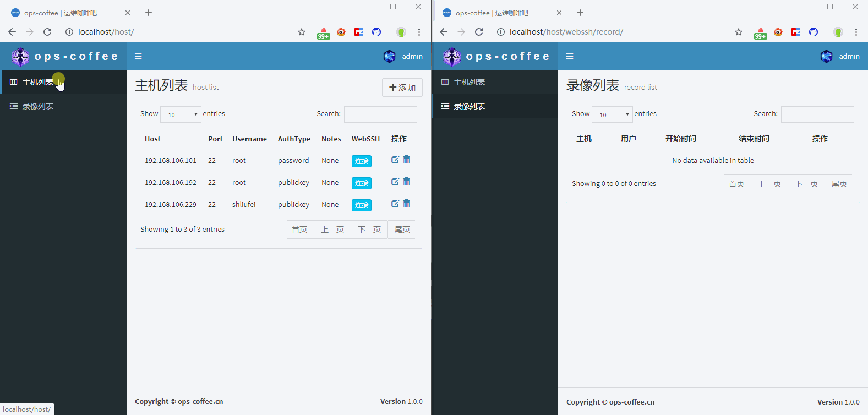Toggle sidebar hamburger menu in left window
Viewport: 868px width, 415px height.
138,56
